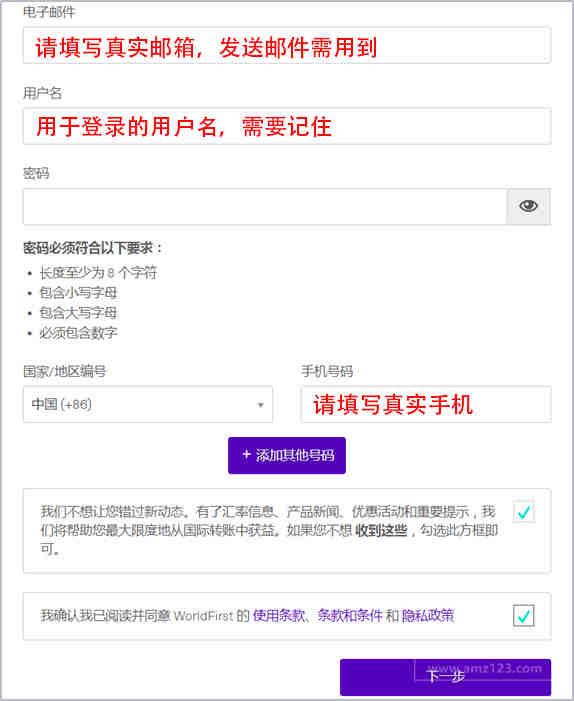Image resolution: width=574 pixels, height=701 pixels.
Task: Focus the 密码 password input field
Action: tap(265, 207)
